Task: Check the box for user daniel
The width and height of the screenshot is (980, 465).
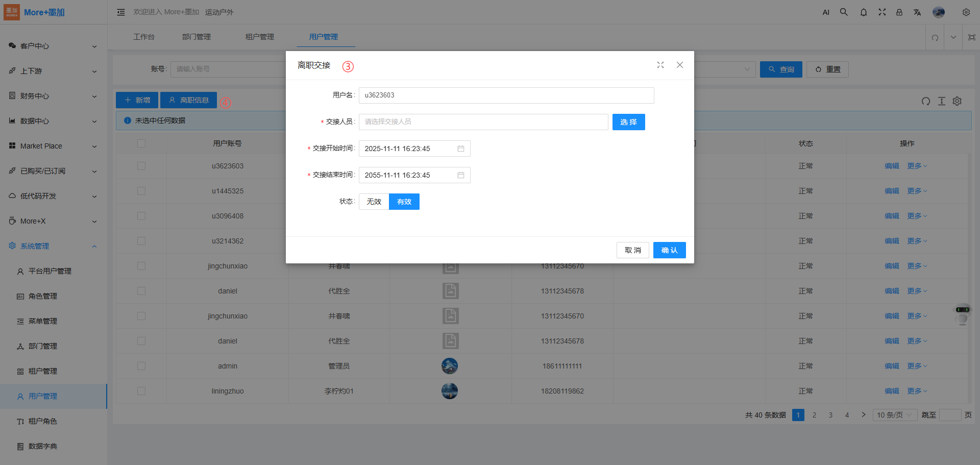Action: coord(141,291)
